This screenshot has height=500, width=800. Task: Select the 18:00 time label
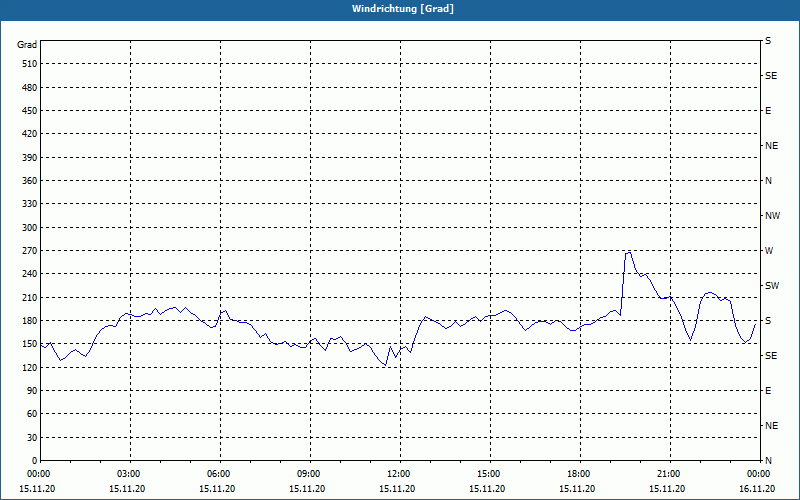(578, 474)
